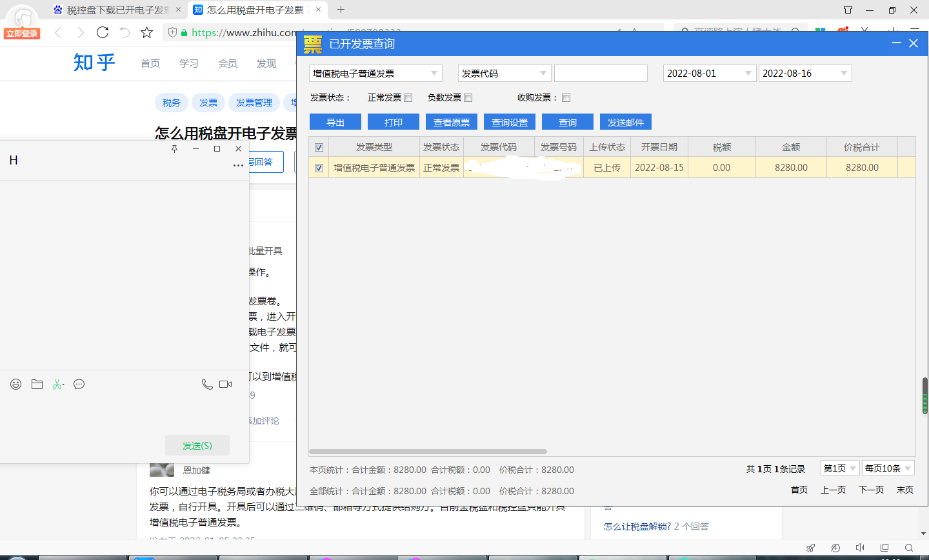Click the 开票日期 column header
The width and height of the screenshot is (929, 560).
click(x=659, y=147)
